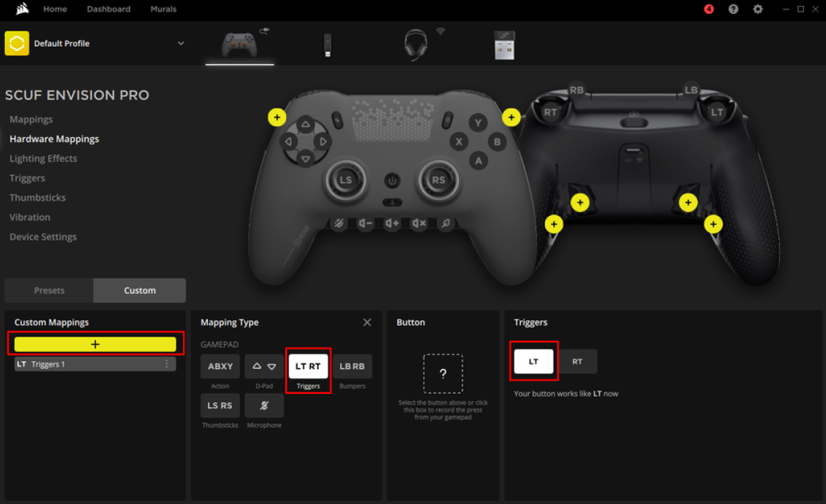Open the Thumbsticks sidebar section

click(x=37, y=198)
